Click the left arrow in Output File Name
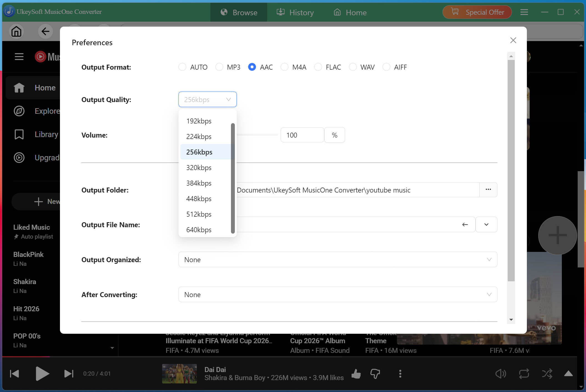 coord(465,224)
